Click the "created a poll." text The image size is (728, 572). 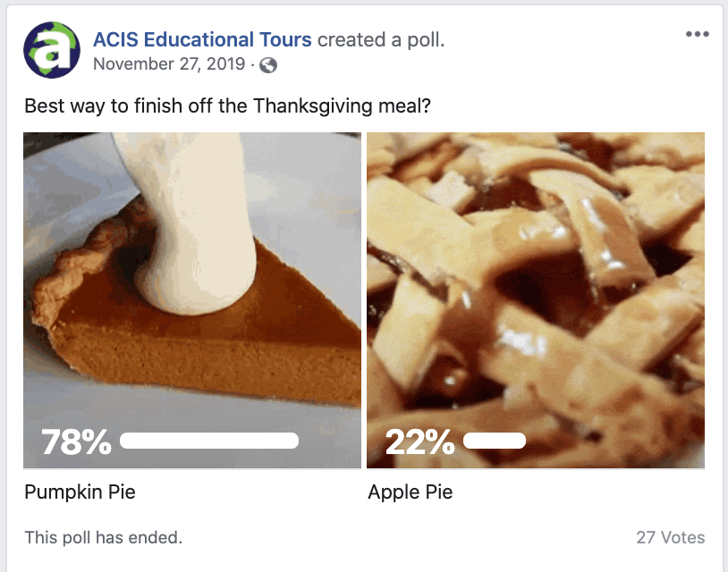coord(381,40)
